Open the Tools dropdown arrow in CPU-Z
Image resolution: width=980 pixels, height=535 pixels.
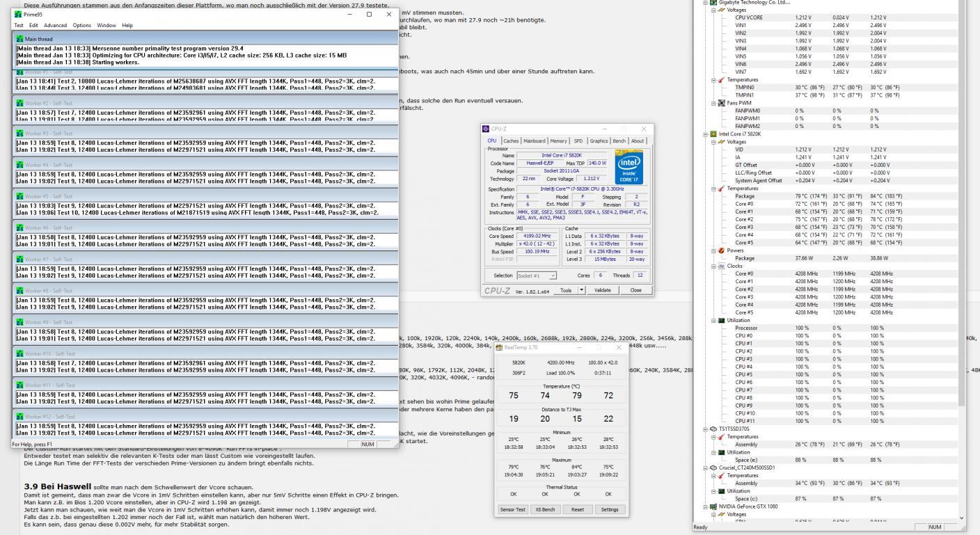[x=583, y=290]
